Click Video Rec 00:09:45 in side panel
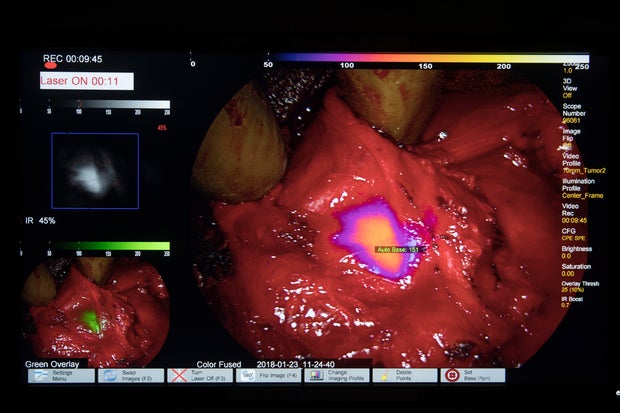Image resolution: width=620 pixels, height=413 pixels. coord(575,213)
